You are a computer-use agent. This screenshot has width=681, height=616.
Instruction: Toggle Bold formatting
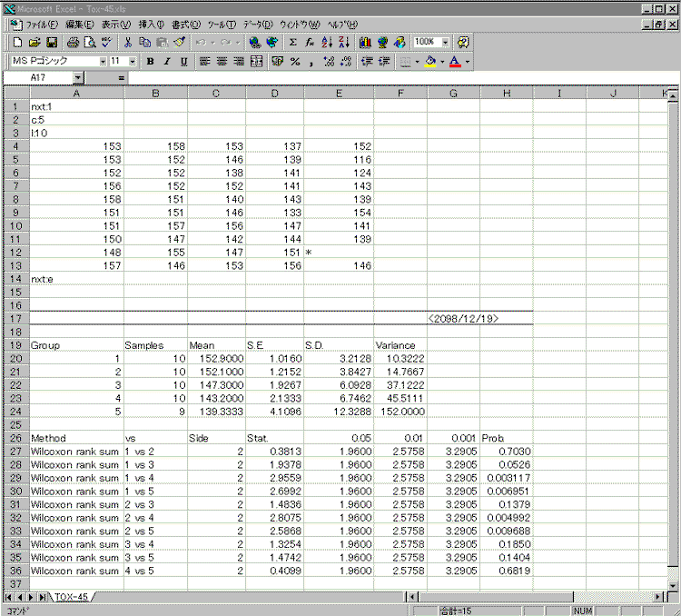(x=151, y=62)
